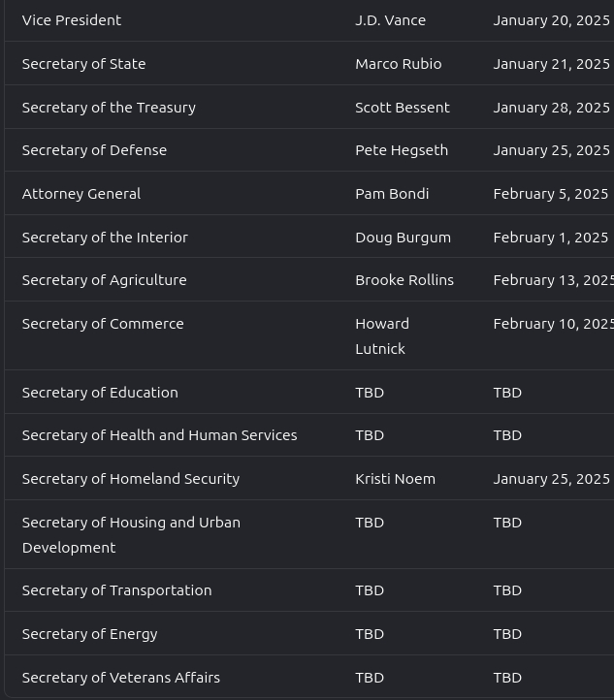Click the Secretary of State row label
This screenshot has height=700, width=614.
(83, 64)
